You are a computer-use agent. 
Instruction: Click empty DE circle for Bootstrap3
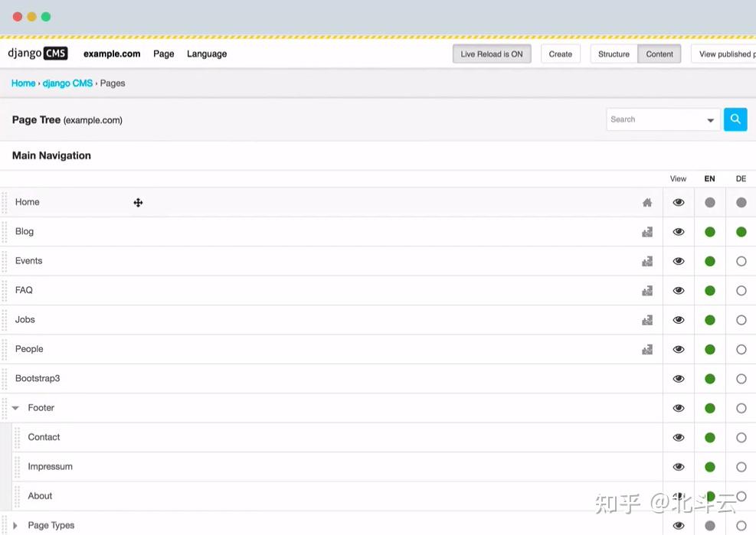(x=741, y=379)
